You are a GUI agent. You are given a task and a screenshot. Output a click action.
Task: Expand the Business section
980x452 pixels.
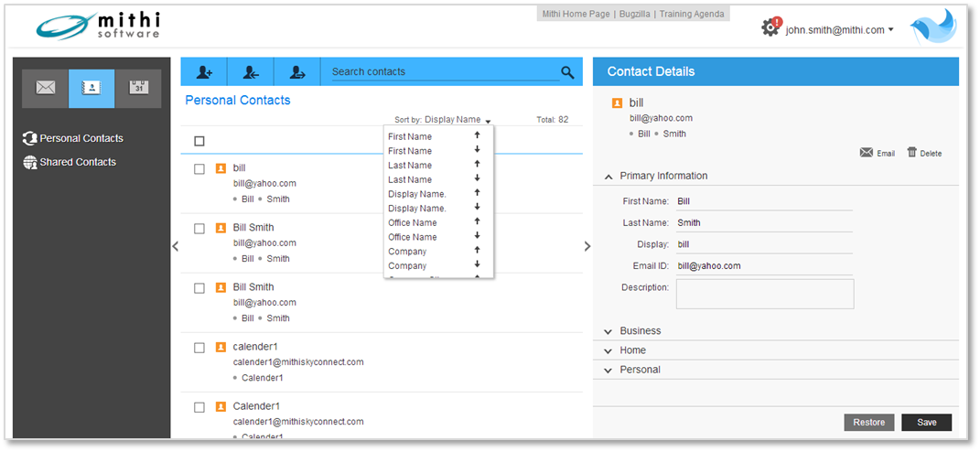[640, 330]
